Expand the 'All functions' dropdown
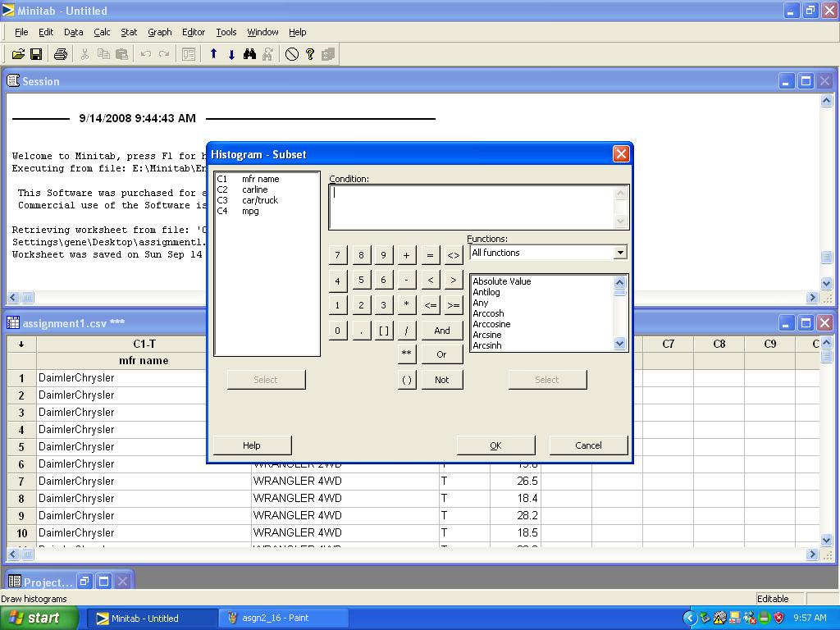Image resolution: width=840 pixels, height=630 pixels. (620, 253)
